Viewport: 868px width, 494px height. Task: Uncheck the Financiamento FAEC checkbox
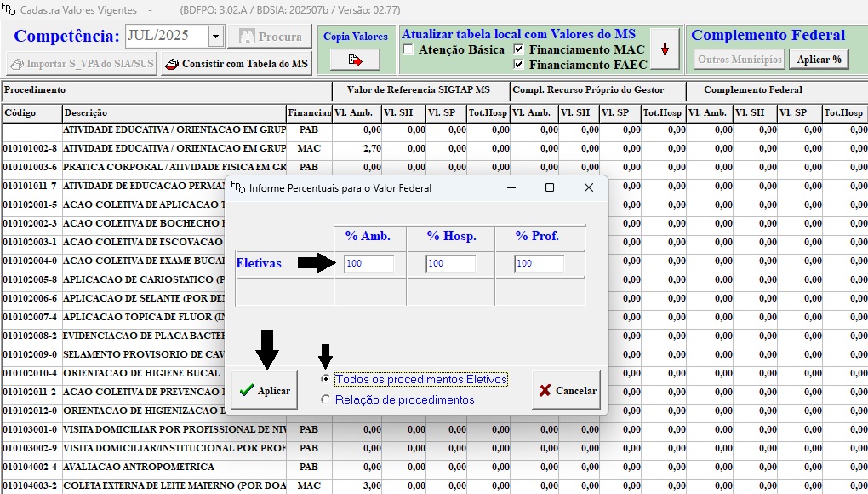tap(518, 64)
